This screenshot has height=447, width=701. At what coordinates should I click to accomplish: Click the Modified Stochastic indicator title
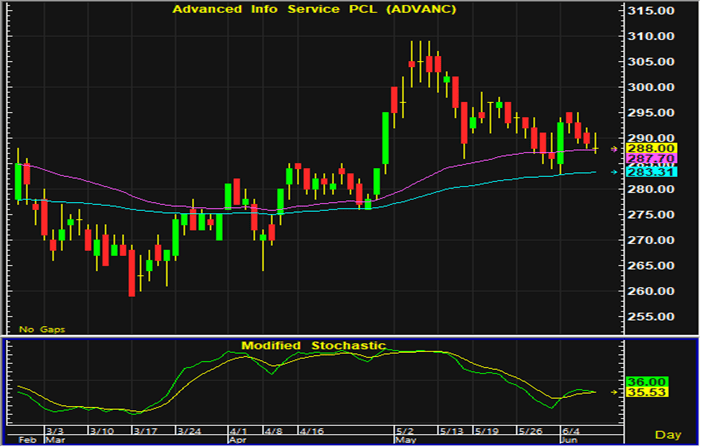[x=312, y=345]
